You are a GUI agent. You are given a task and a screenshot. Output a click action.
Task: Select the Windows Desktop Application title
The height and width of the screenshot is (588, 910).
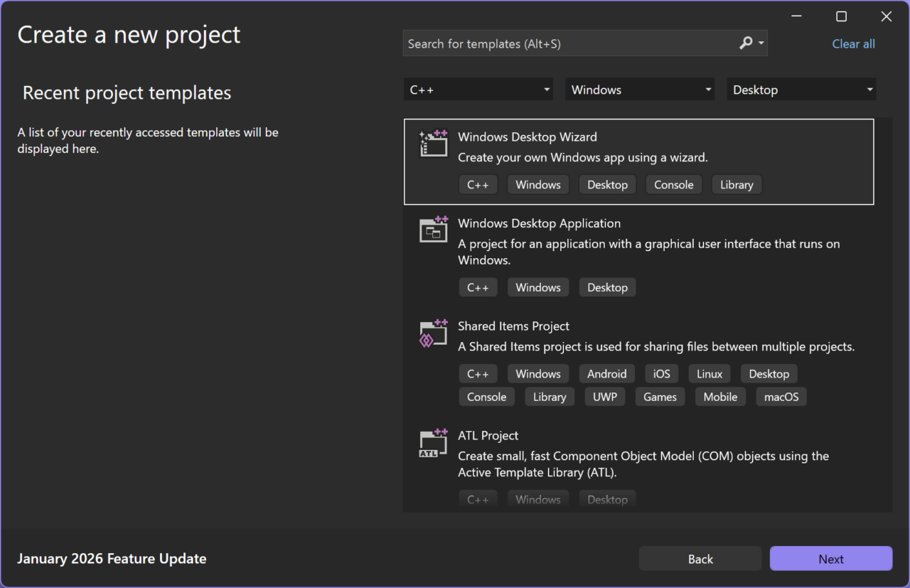coord(539,223)
